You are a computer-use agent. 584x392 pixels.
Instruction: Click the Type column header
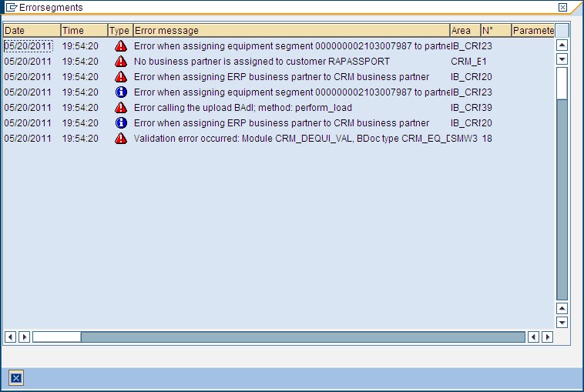point(120,31)
